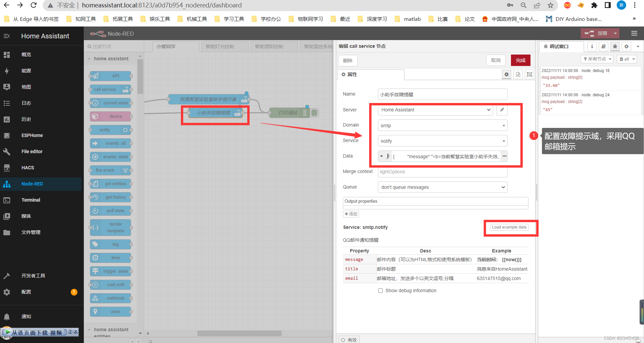Open 通知 notifications bell
Screen dimensions: 644x343
pos(7,316)
